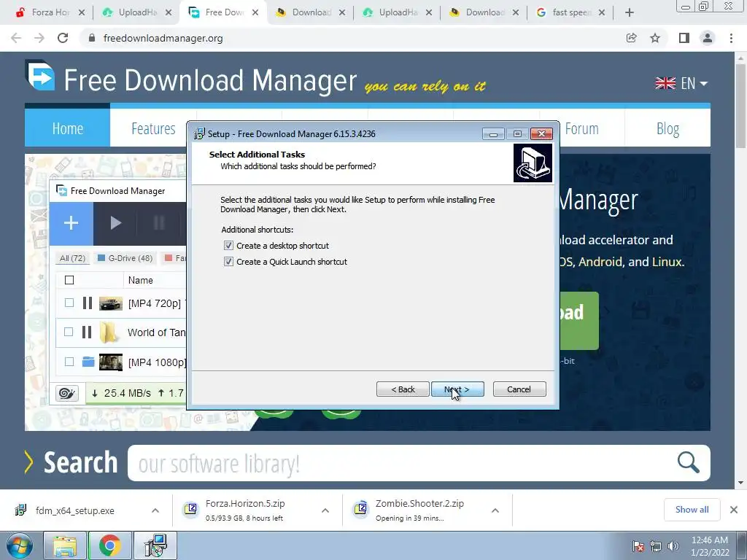The height and width of the screenshot is (560, 747).
Task: Expand options for fdm_x64_setup.exe download
Action: (x=155, y=510)
